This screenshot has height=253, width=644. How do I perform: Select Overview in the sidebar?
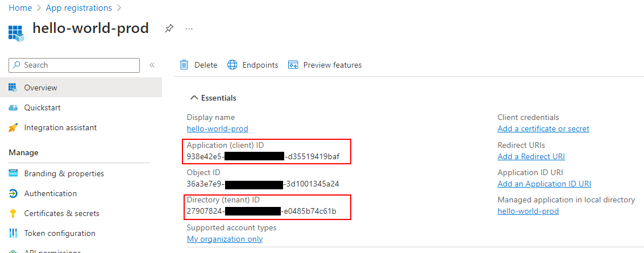tap(81, 88)
